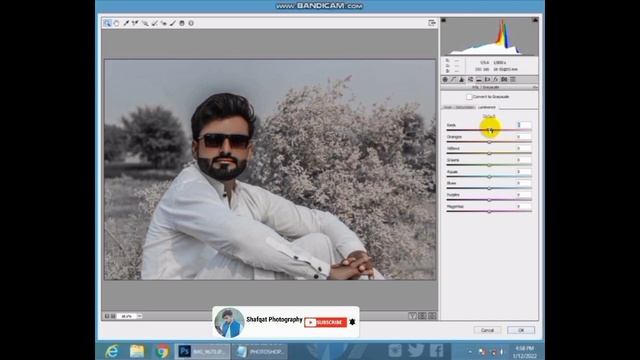Open the Detail panel icon
The width and height of the screenshot is (640, 360).
(x=462, y=80)
